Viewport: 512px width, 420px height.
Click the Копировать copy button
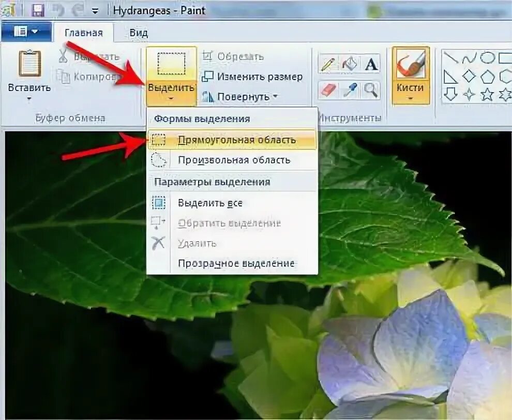point(88,77)
